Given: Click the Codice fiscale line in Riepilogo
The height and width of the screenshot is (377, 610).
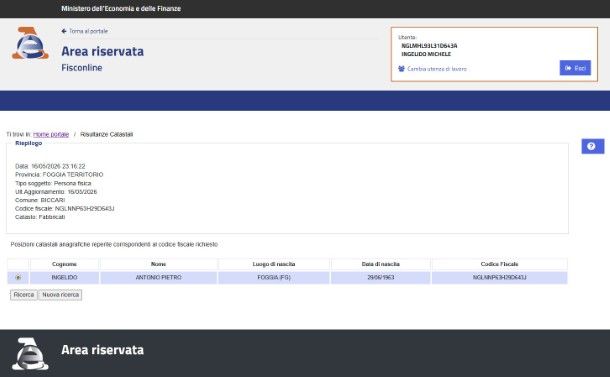Looking at the screenshot, I should 65,209.
